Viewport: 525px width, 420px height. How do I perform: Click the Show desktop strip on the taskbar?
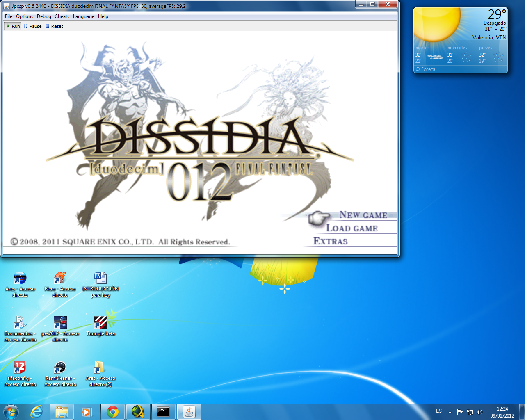(x=522, y=412)
